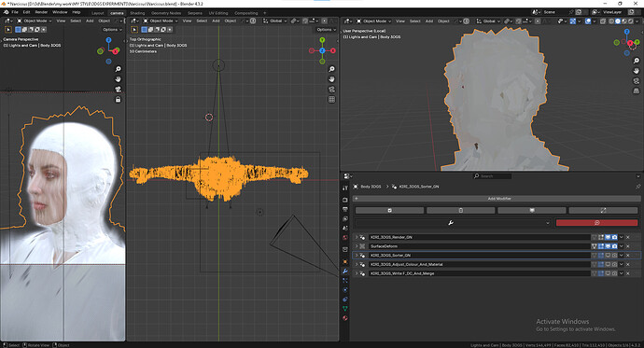The width and height of the screenshot is (644, 348).
Task: Open the Render menu
Action: [41, 12]
